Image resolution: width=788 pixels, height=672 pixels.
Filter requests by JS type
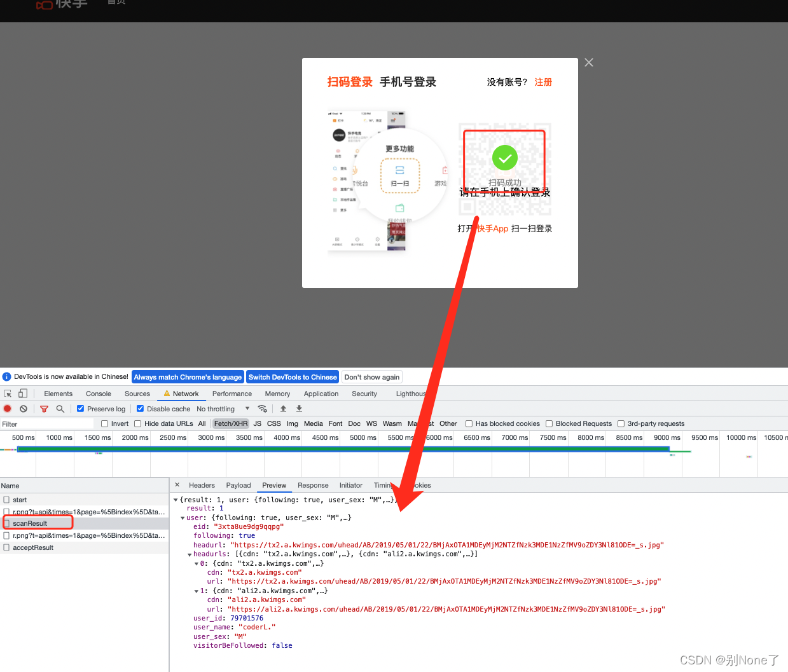point(258,423)
